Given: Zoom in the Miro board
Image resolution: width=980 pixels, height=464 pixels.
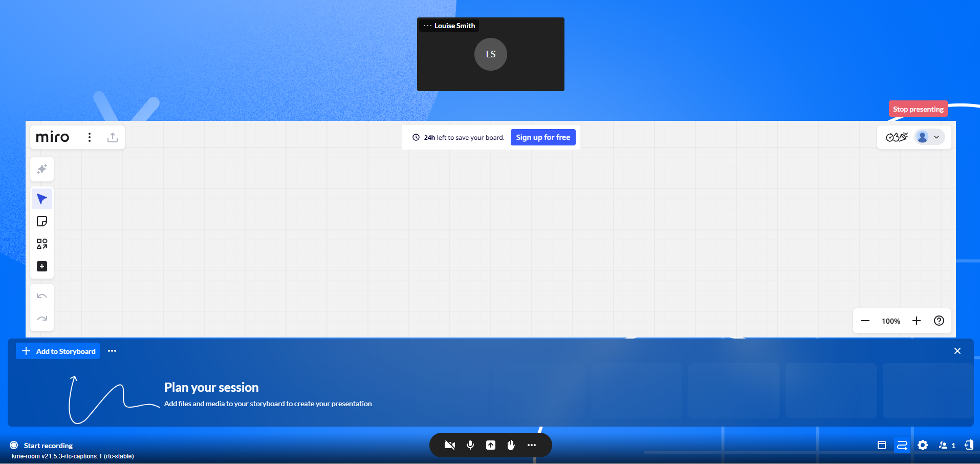Looking at the screenshot, I should click(917, 321).
